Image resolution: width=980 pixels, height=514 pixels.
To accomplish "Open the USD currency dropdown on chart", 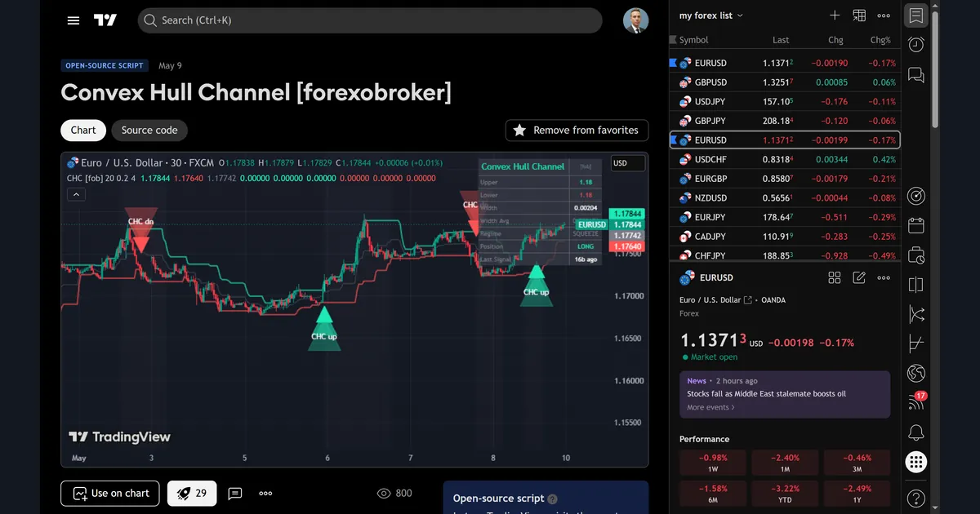I will click(628, 163).
